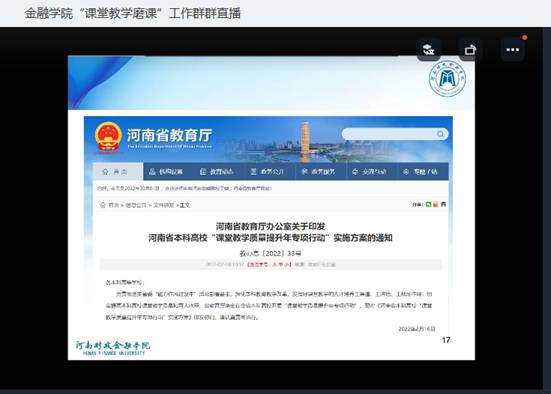Click the round university seal logo
The image size is (551, 394).
tap(447, 78)
